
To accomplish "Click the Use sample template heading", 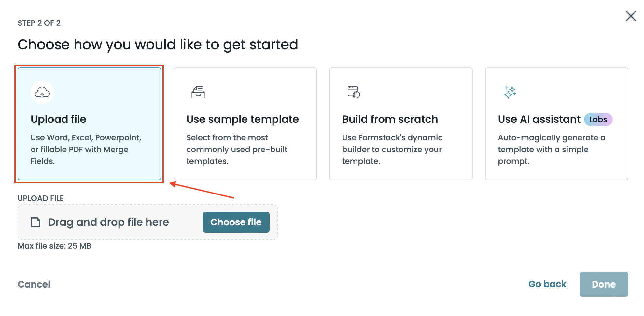I will point(243,119).
